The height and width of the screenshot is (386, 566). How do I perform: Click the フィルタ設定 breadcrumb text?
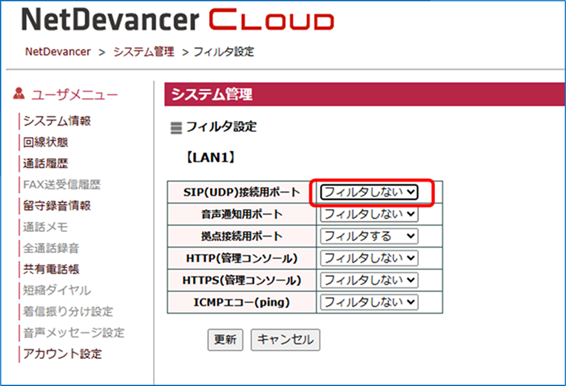pyautogui.click(x=224, y=52)
